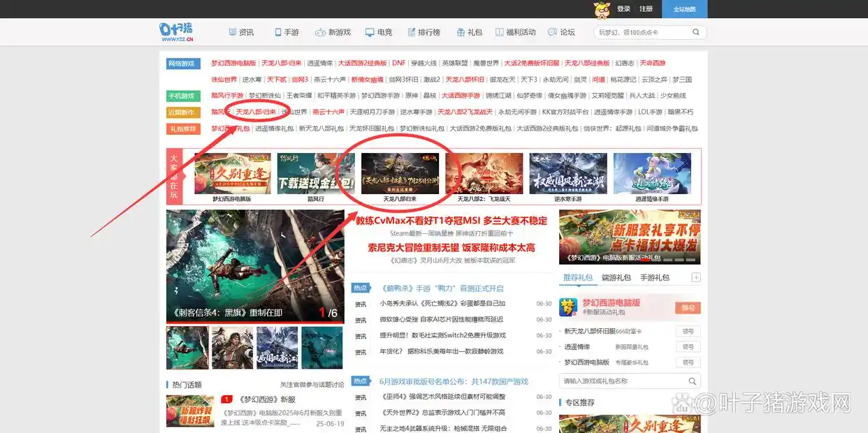Open the 福利活动 navigation item
Screen dimensions: 868x433
pos(515,32)
